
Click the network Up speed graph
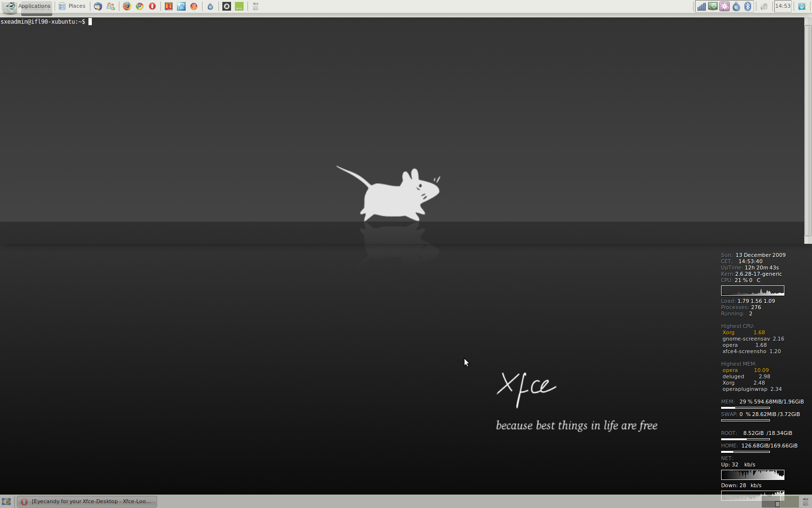753,475
